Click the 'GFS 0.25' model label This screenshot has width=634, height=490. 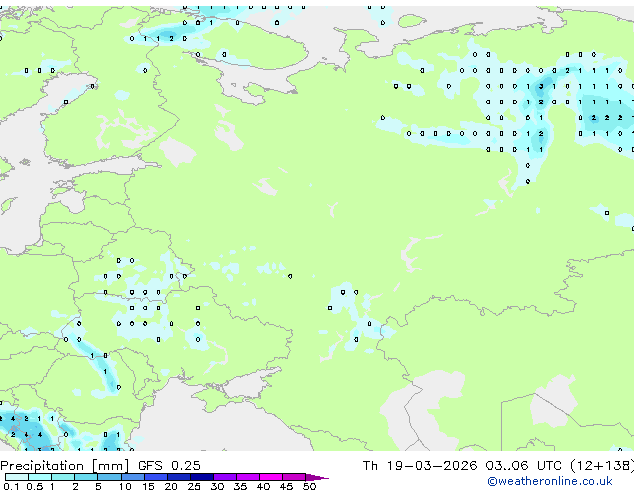tap(169, 465)
